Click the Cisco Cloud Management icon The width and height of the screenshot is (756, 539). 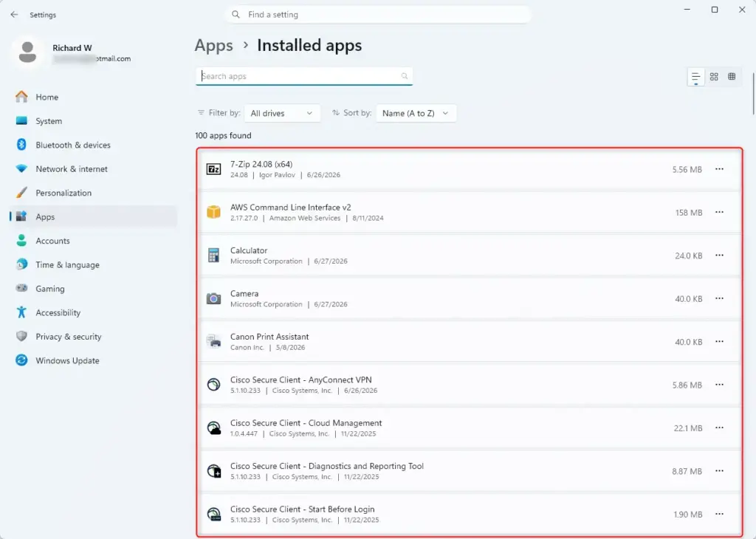point(213,428)
